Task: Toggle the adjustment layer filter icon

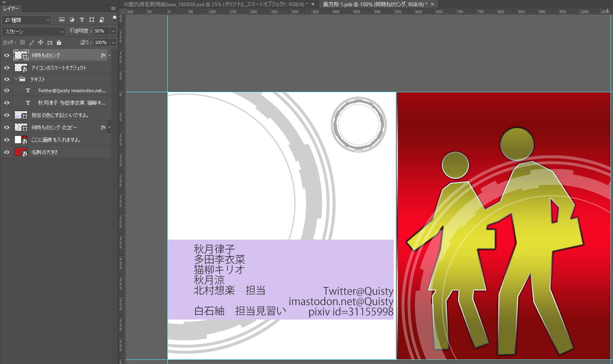Action: [x=72, y=19]
